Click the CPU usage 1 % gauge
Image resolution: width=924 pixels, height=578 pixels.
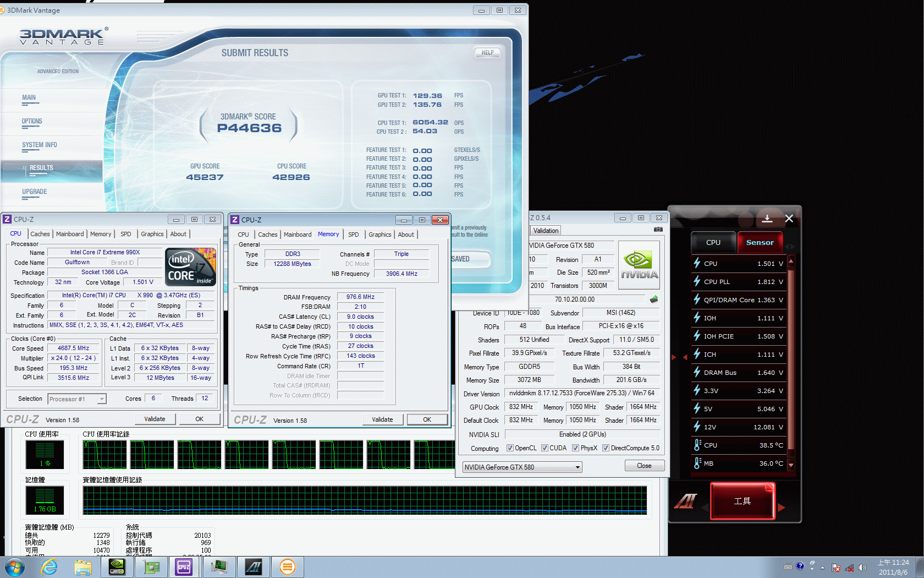(x=45, y=454)
